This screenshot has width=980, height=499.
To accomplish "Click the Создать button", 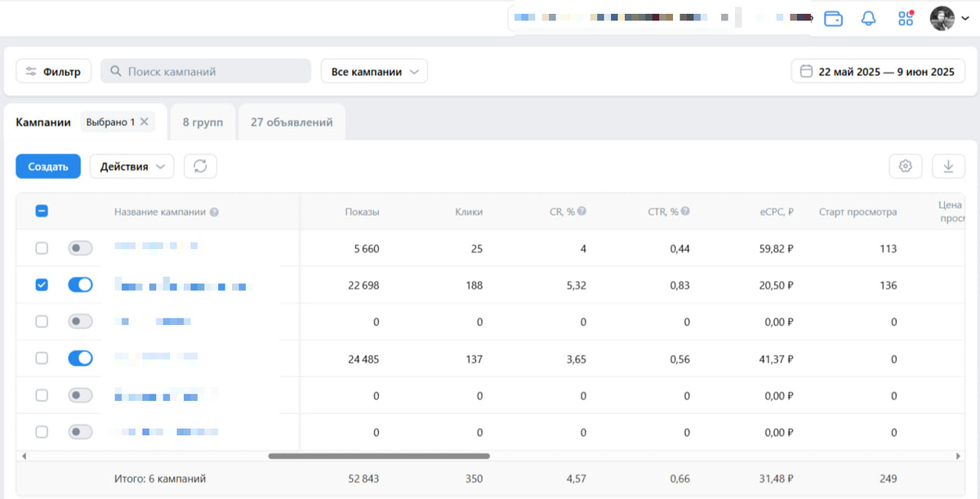I will (48, 166).
